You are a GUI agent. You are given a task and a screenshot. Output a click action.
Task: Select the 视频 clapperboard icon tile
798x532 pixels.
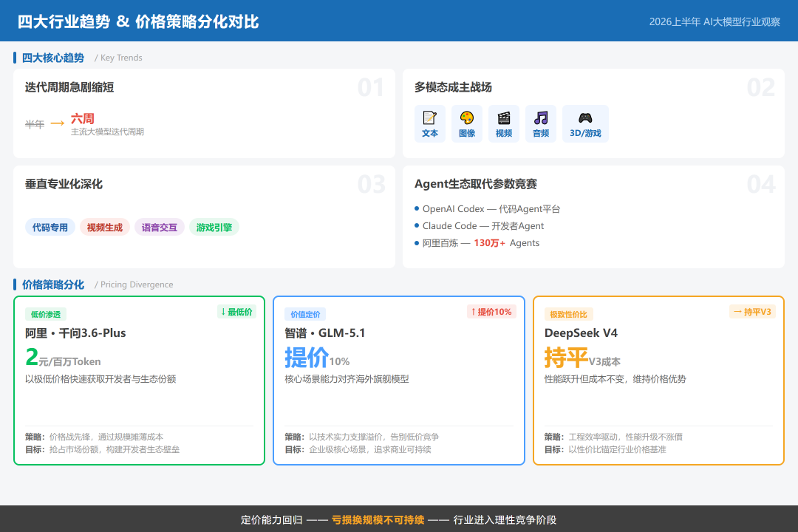504,123
